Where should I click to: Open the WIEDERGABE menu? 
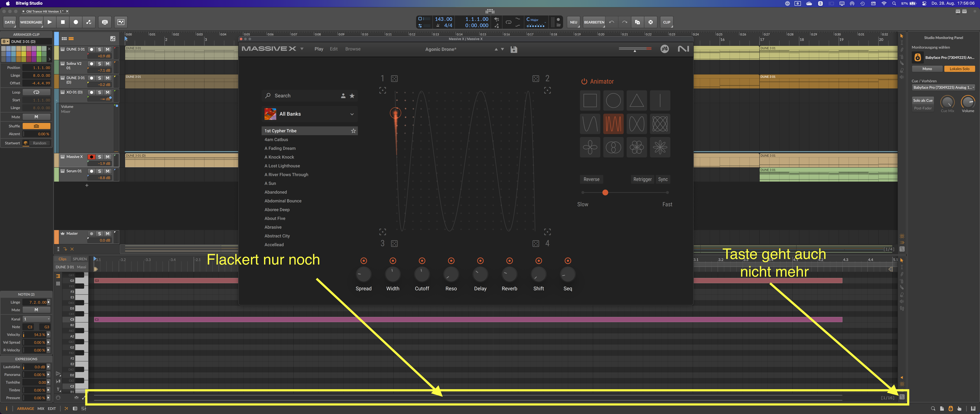pyautogui.click(x=31, y=22)
